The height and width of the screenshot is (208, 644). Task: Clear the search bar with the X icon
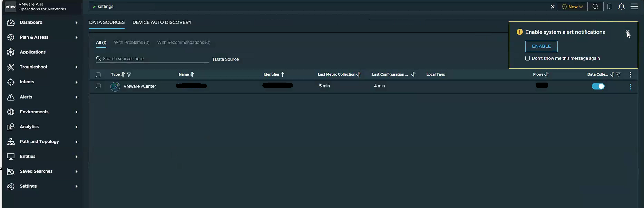tap(553, 7)
